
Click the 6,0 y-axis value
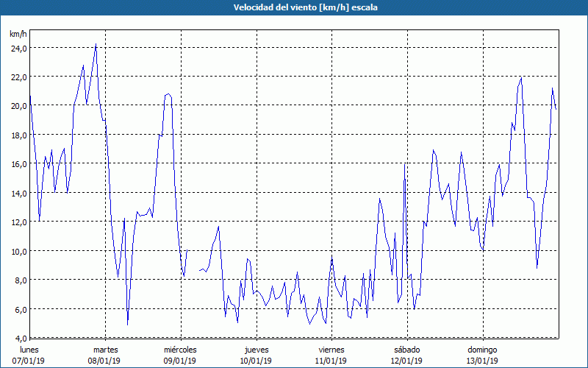click(21, 310)
